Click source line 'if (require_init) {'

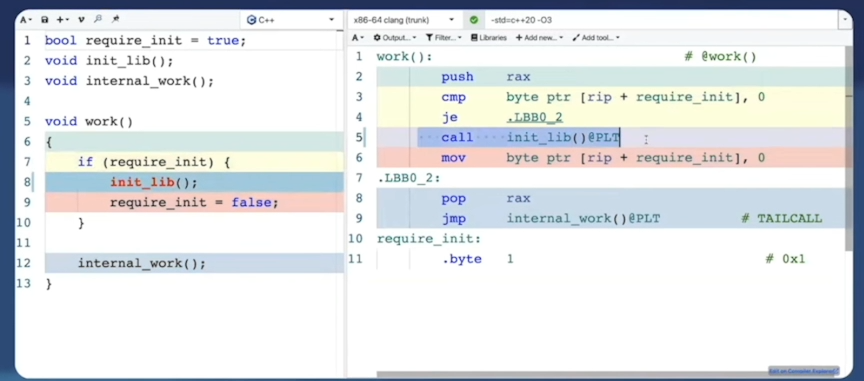coord(154,162)
